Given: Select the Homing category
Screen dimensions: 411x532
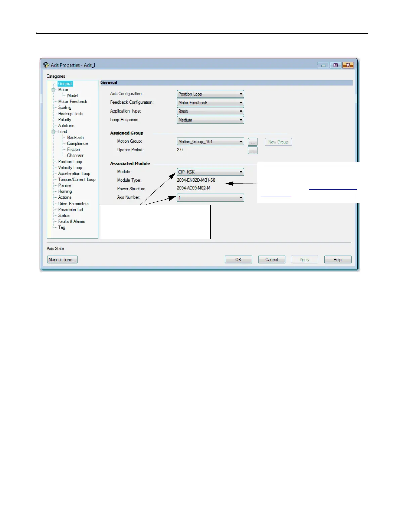Looking at the screenshot, I should coord(65,192).
